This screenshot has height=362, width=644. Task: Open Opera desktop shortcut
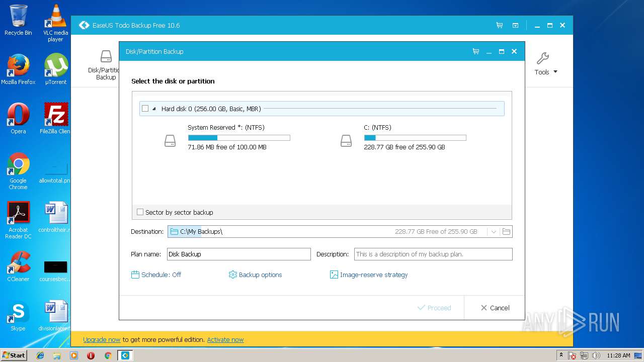[x=18, y=119]
